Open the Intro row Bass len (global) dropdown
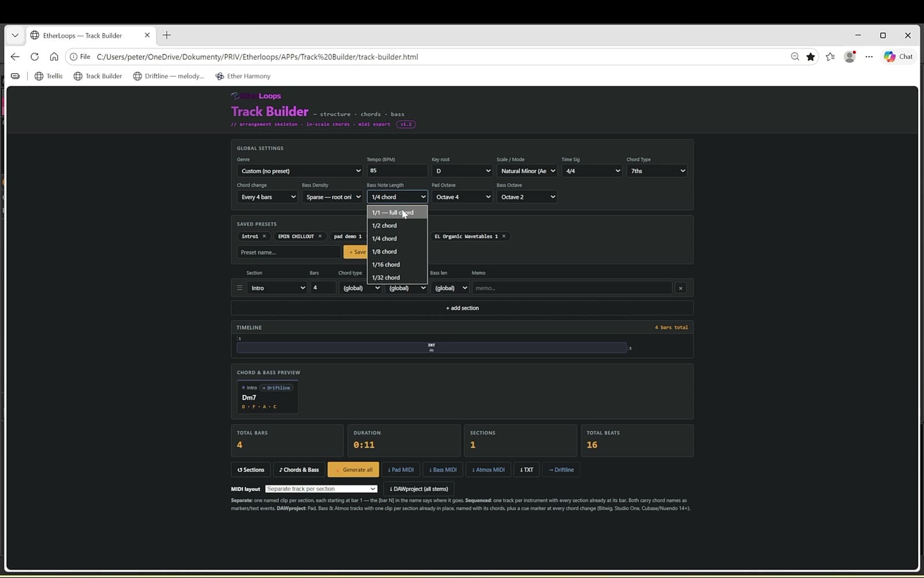924x578 pixels. 449,288
